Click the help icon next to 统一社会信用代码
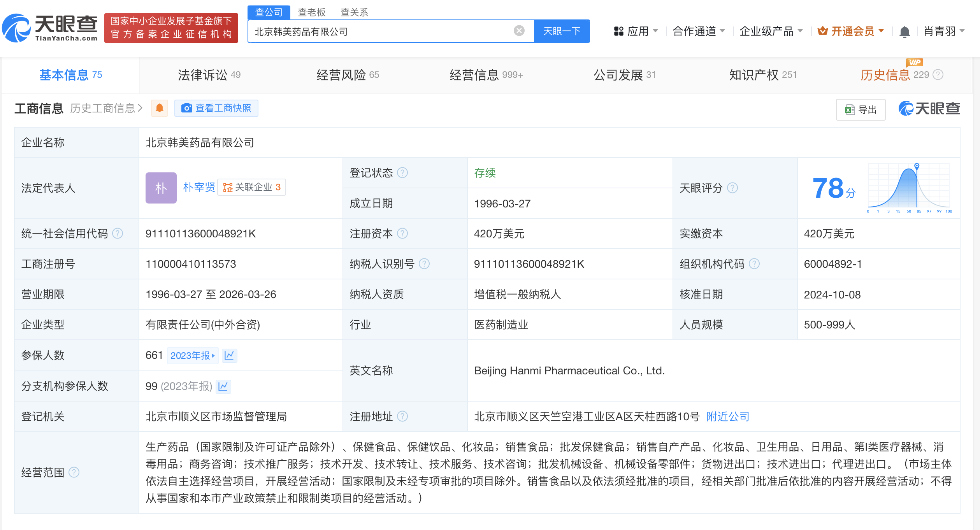The width and height of the screenshot is (980, 530). [118, 233]
